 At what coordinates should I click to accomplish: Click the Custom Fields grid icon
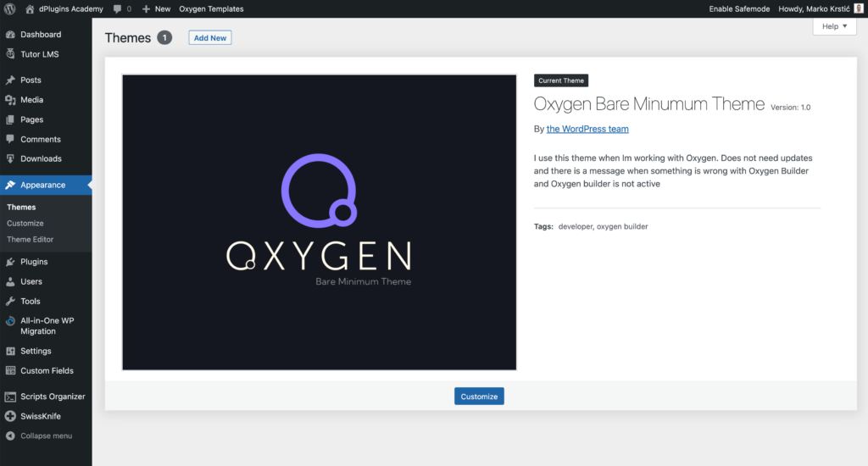pyautogui.click(x=10, y=371)
